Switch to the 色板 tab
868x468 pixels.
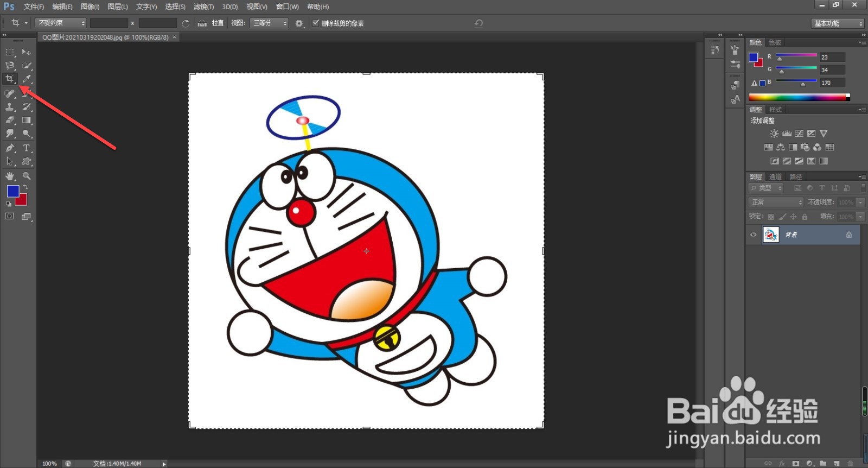[775, 42]
